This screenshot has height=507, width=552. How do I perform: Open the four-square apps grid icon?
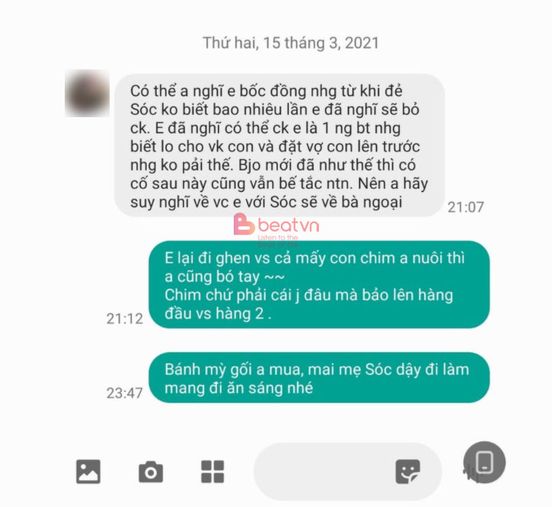[213, 471]
